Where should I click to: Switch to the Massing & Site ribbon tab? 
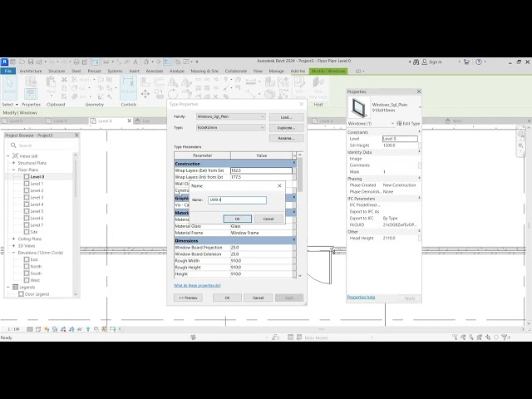coord(204,71)
